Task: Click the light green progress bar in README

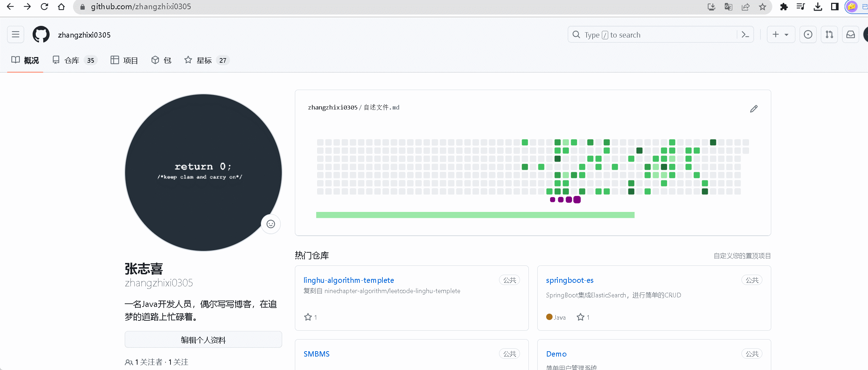Action: point(475,215)
